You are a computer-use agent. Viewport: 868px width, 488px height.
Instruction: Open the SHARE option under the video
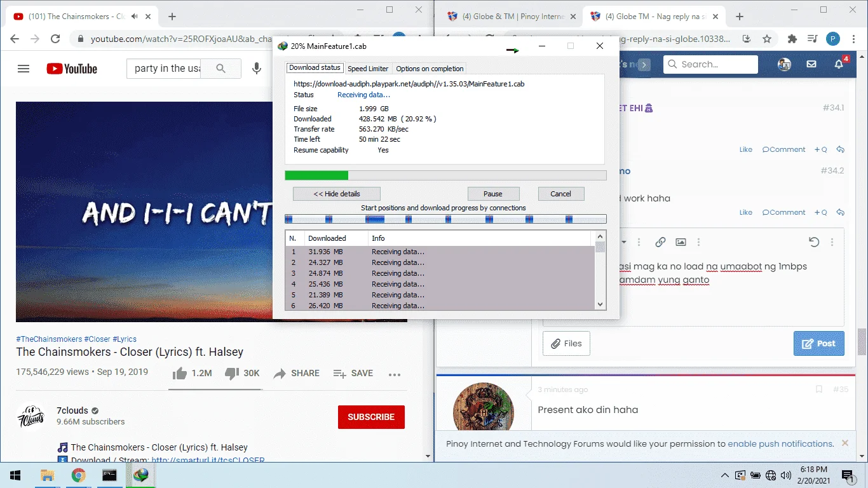[x=296, y=374]
